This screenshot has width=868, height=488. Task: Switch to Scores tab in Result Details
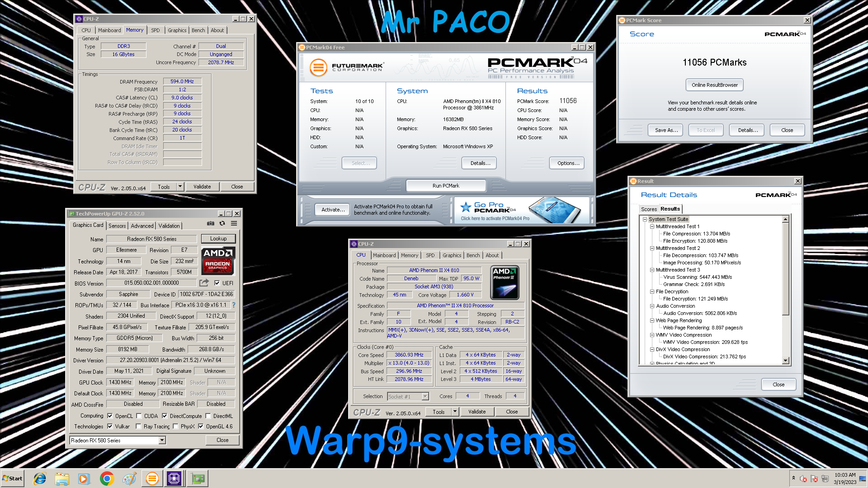[x=649, y=209]
